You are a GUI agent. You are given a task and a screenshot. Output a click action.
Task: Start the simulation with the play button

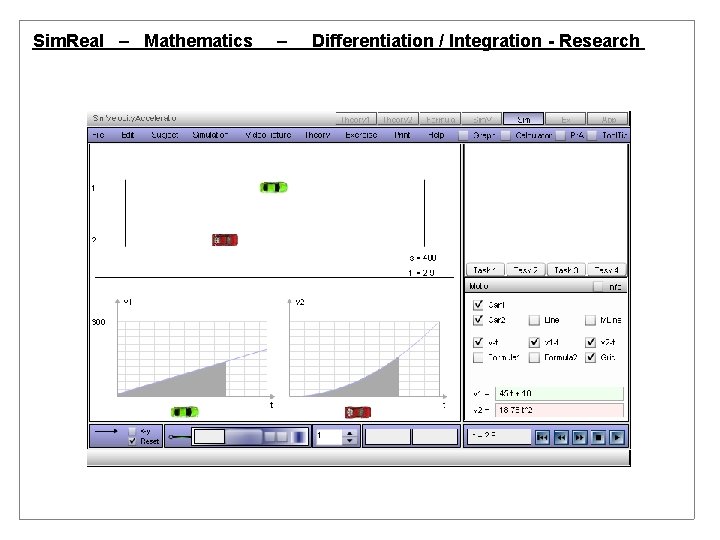(x=617, y=438)
